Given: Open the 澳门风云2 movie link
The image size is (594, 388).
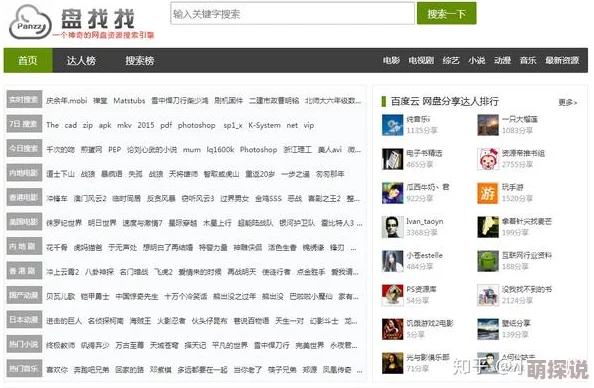Looking at the screenshot, I should pyautogui.click(x=90, y=199).
